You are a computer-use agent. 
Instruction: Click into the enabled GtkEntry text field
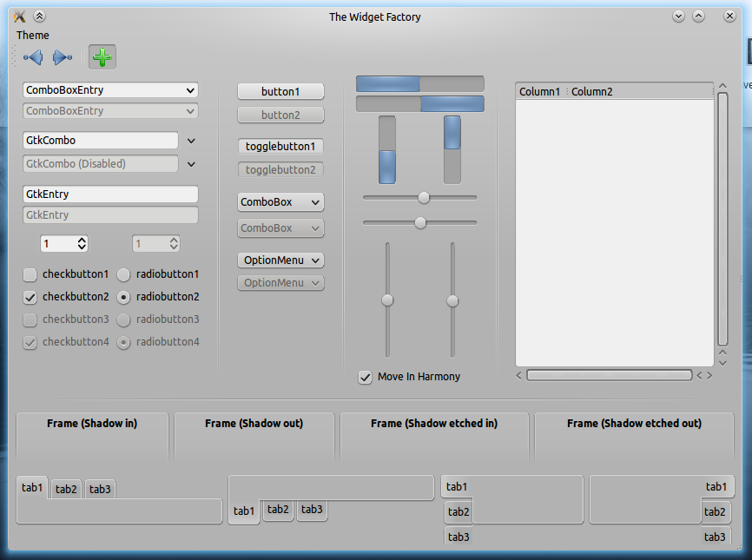tap(110, 194)
